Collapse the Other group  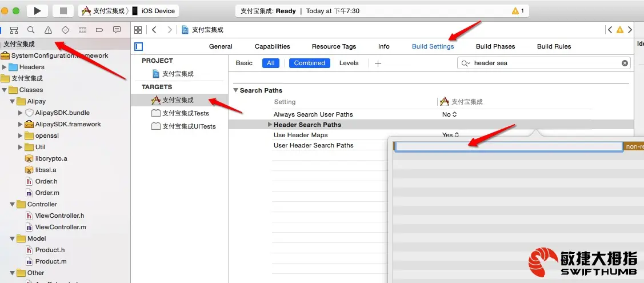pyautogui.click(x=13, y=273)
